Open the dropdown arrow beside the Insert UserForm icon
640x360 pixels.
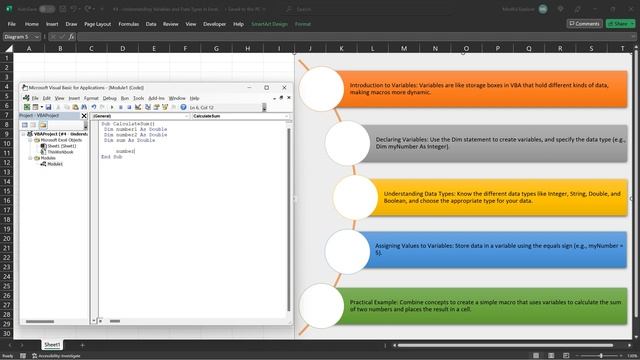click(42, 107)
